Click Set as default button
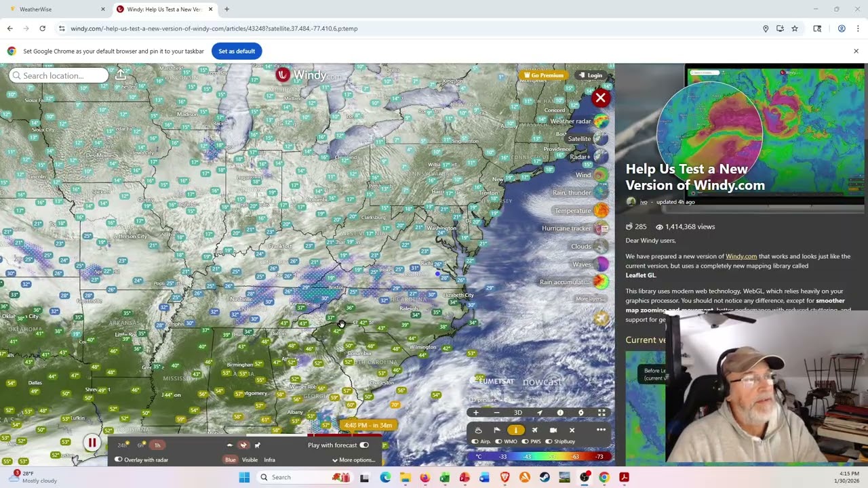Image resolution: width=868 pixels, height=488 pixels. coord(237,52)
